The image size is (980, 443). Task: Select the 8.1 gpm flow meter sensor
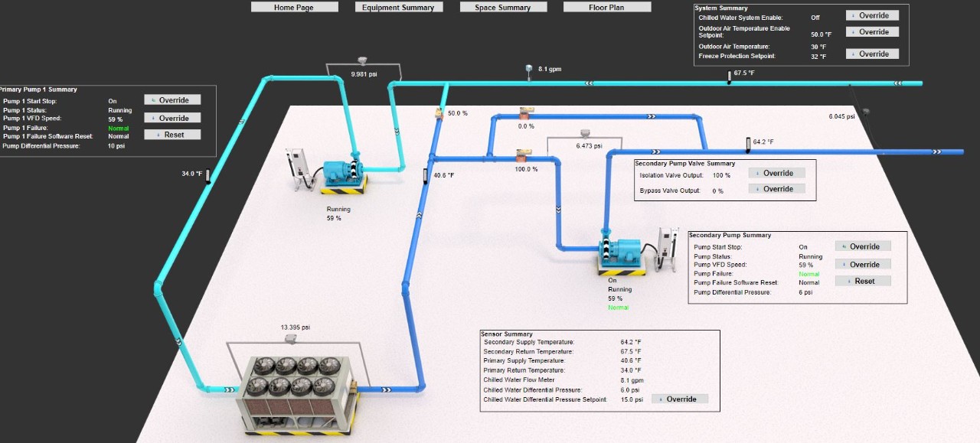pos(528,70)
